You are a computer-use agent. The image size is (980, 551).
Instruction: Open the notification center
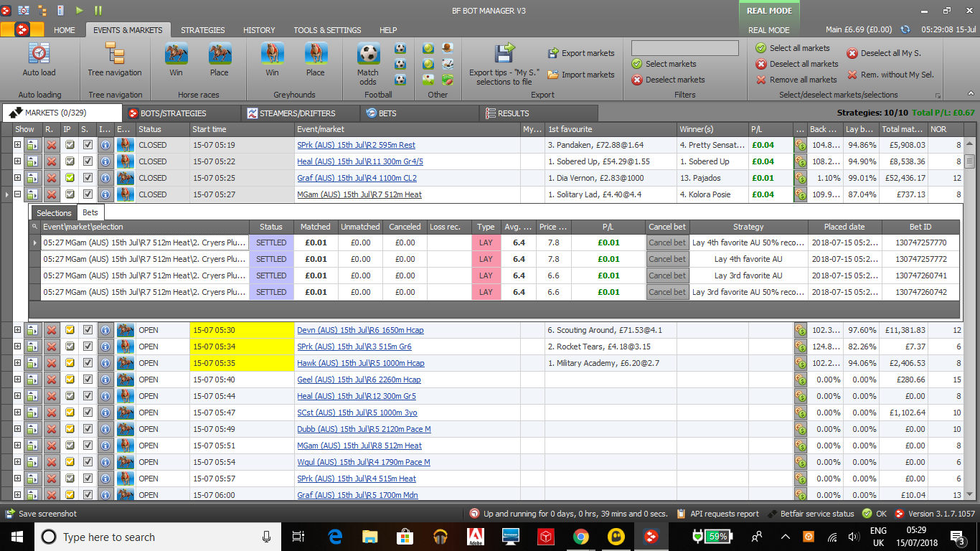pyautogui.click(x=958, y=537)
